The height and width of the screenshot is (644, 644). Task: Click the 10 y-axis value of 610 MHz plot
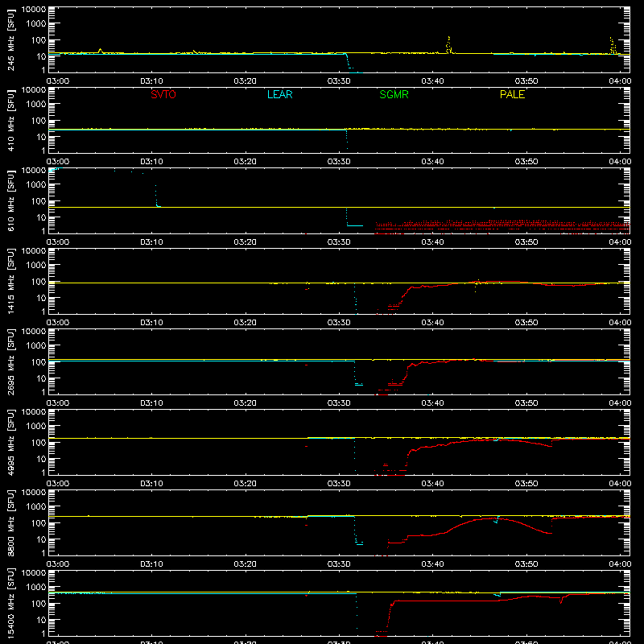click(x=42, y=217)
